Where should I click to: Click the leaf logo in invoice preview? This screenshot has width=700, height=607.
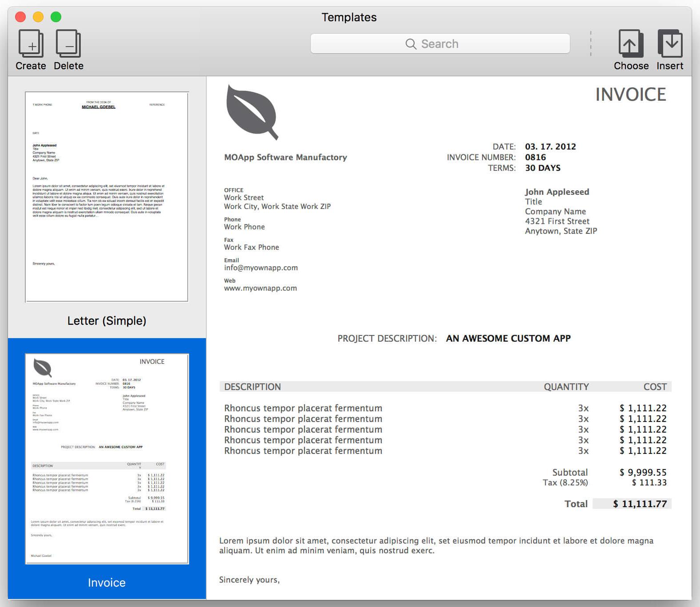click(x=252, y=112)
